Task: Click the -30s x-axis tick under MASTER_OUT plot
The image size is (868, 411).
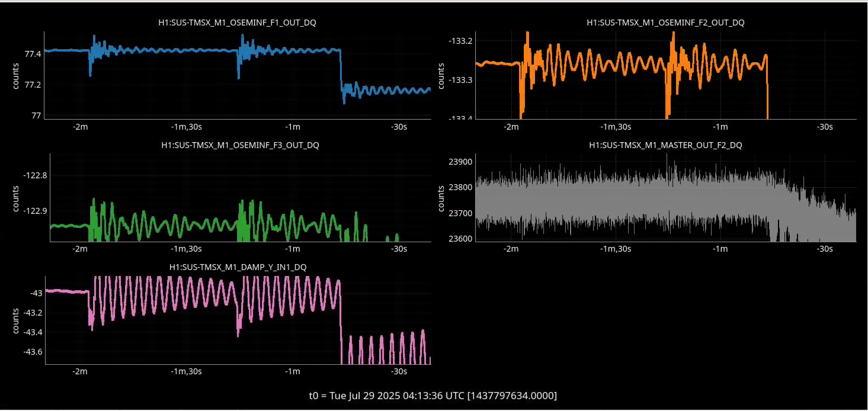Action: pyautogui.click(x=824, y=249)
